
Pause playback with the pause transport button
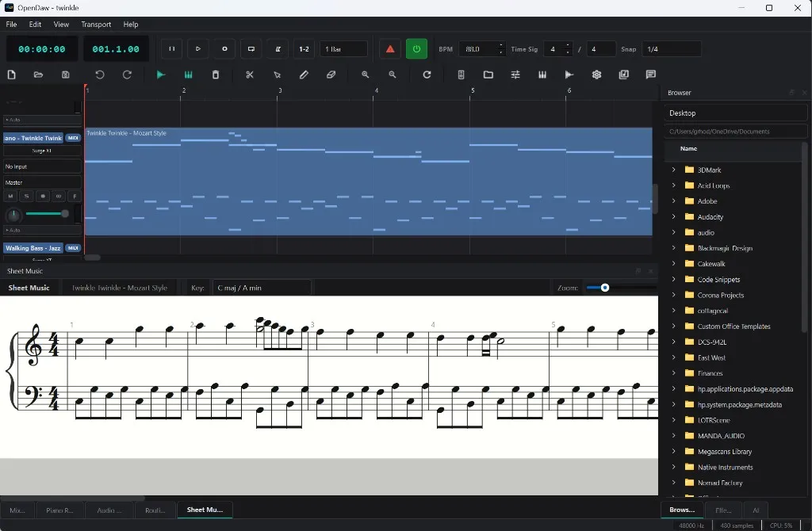(x=171, y=48)
